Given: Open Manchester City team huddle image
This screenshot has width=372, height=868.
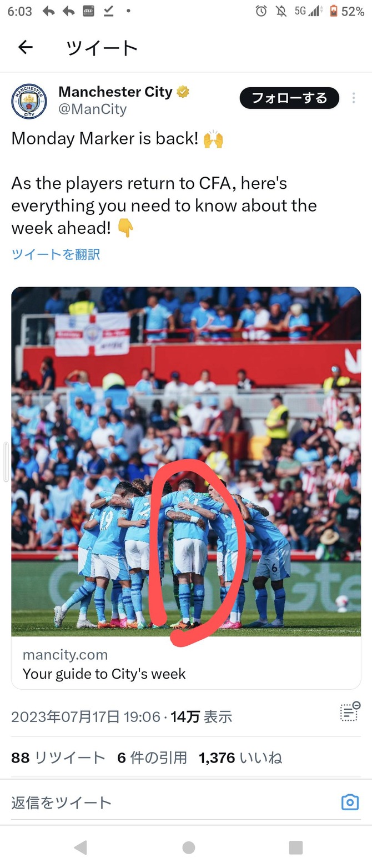Looking at the screenshot, I should pos(186,461).
